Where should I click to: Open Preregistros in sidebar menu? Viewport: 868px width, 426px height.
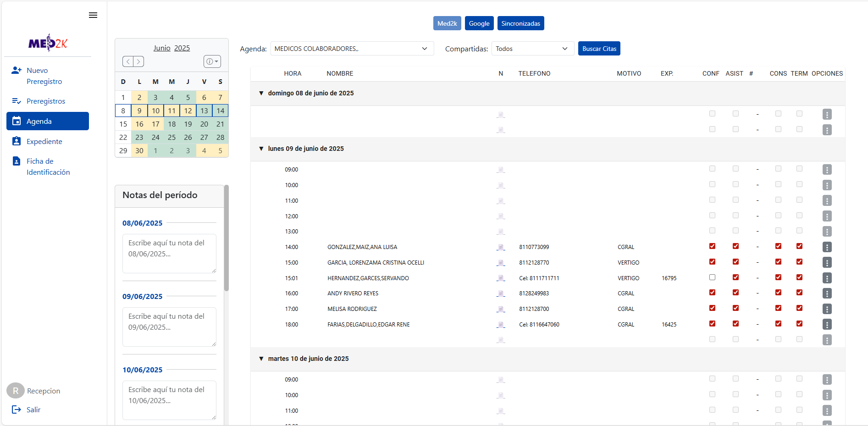pos(45,101)
